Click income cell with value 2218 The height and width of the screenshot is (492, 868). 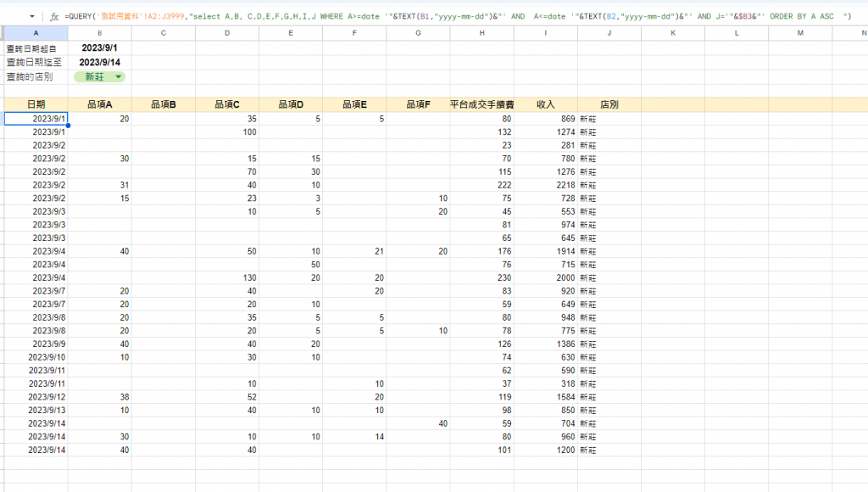(x=545, y=185)
